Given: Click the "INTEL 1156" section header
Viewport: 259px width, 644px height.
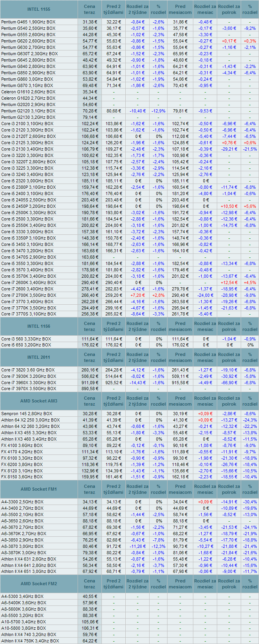Looking at the screenshot, I should click(39, 326).
